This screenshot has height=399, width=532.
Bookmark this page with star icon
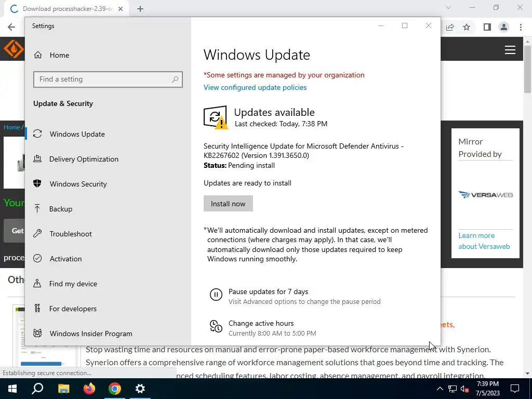click(467, 27)
